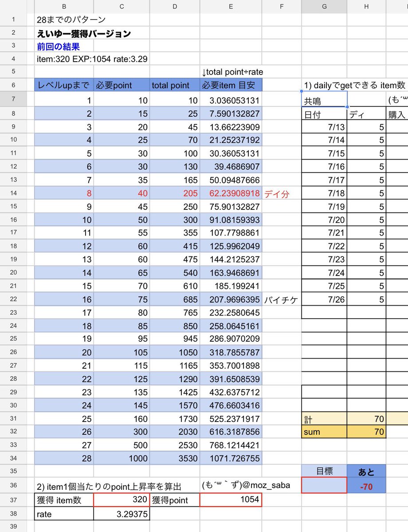The width and height of the screenshot is (408, 532).
Task: Click cell 1071.726755
Action: pos(231,458)
